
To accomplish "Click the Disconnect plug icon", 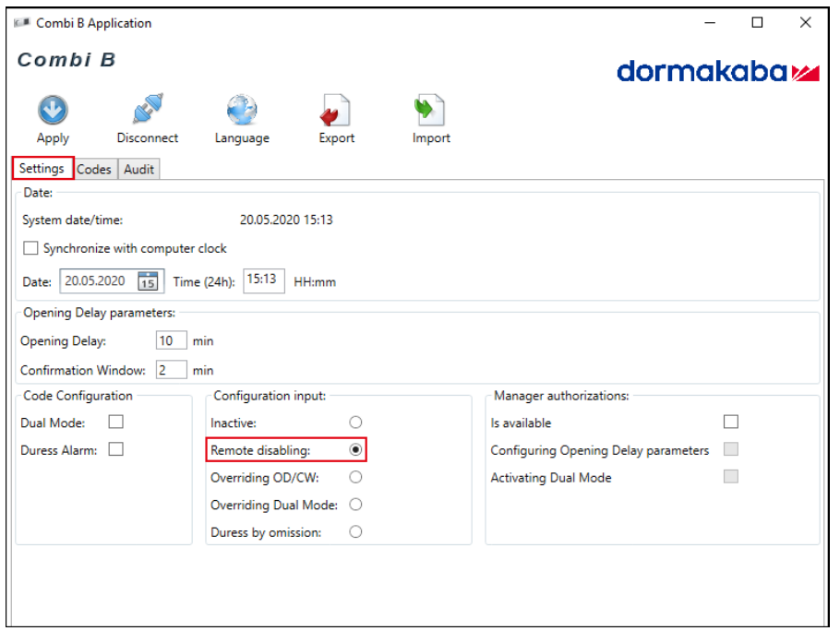I will [x=148, y=110].
